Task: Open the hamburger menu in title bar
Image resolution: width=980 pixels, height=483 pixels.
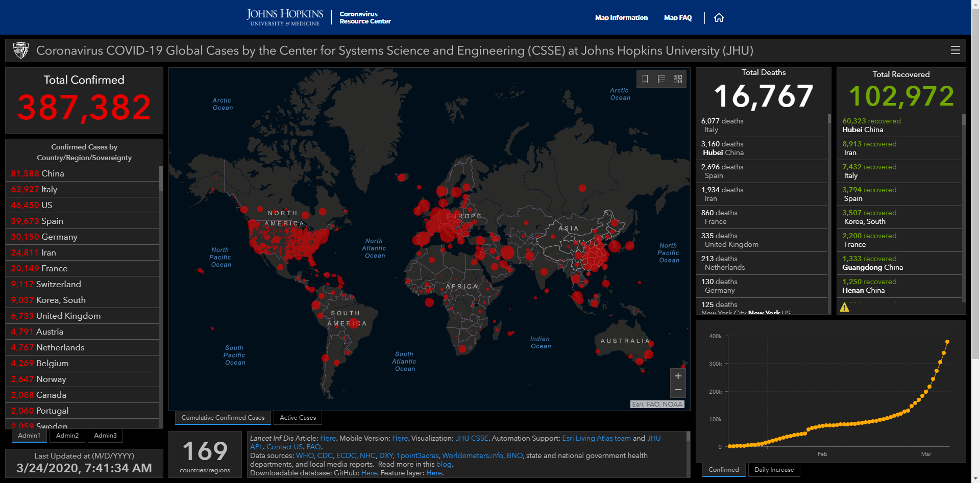Action: (955, 50)
